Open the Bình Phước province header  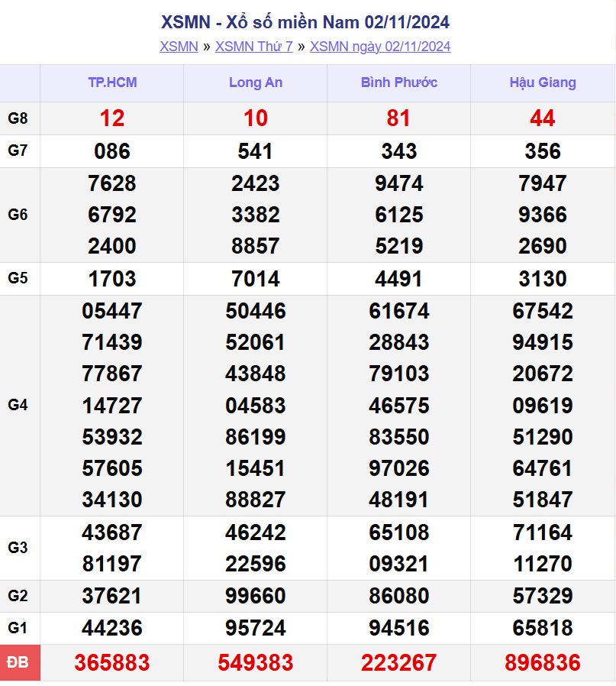tap(399, 83)
